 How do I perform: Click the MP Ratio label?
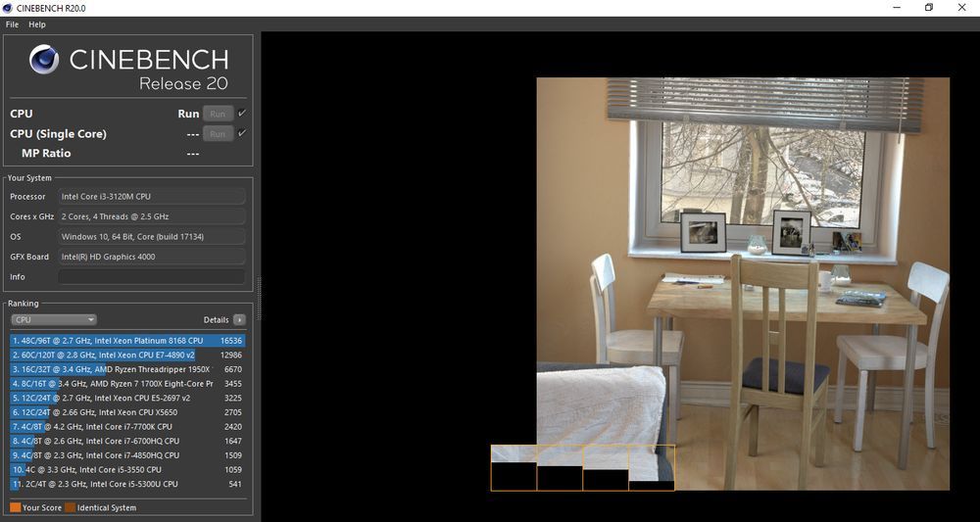[x=46, y=154]
